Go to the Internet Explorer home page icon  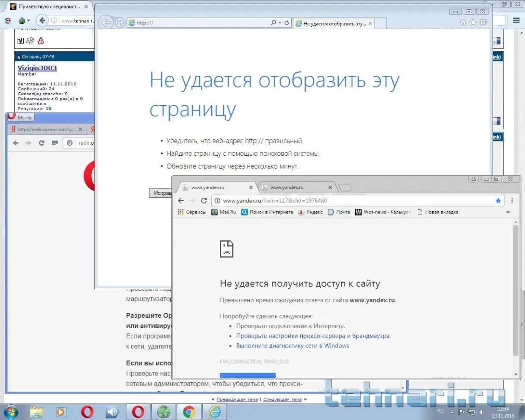[x=463, y=22]
